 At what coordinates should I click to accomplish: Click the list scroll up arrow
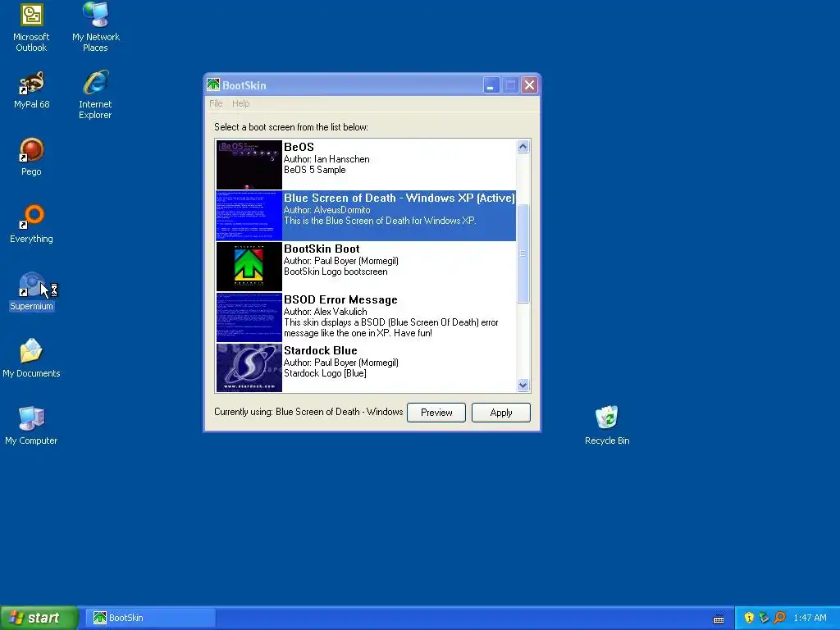coord(523,146)
